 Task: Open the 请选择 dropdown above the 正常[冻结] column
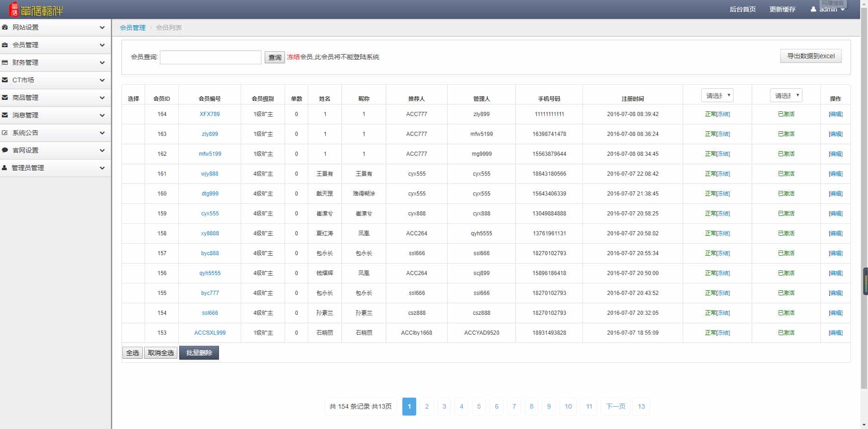717,96
